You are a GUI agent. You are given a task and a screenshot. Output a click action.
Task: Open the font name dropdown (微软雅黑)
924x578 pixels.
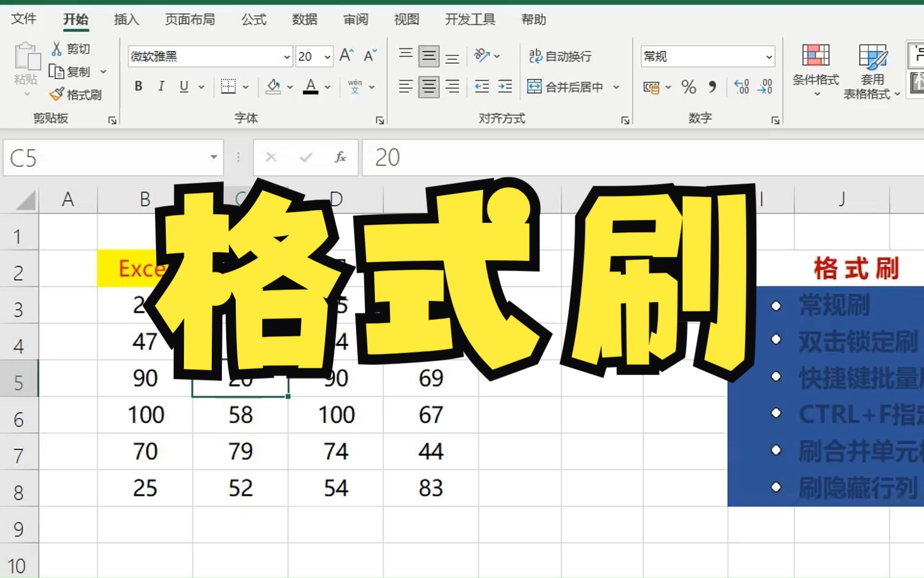(x=287, y=57)
